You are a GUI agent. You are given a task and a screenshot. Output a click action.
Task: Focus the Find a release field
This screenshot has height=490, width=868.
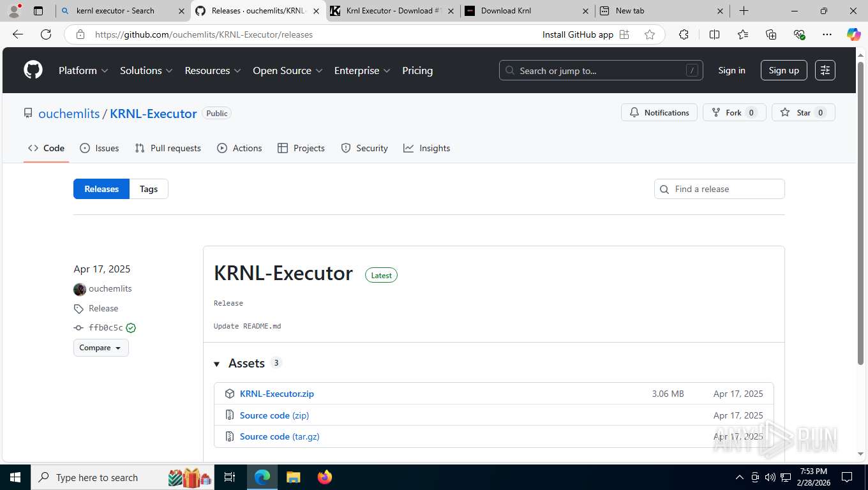[719, 189]
